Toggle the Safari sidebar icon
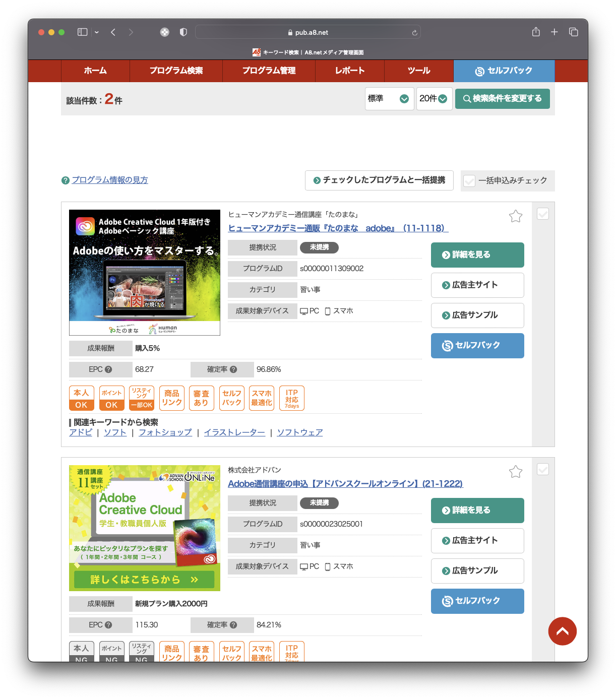This screenshot has height=699, width=616. 82,32
